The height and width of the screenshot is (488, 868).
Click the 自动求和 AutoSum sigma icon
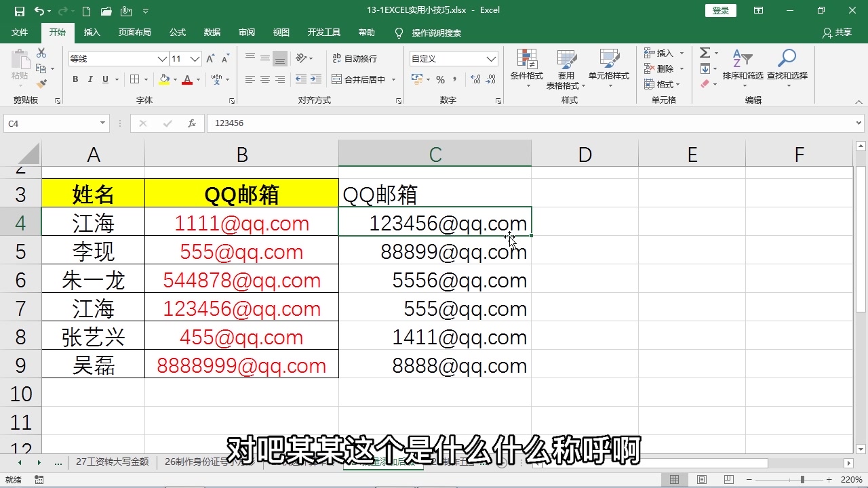click(x=705, y=52)
